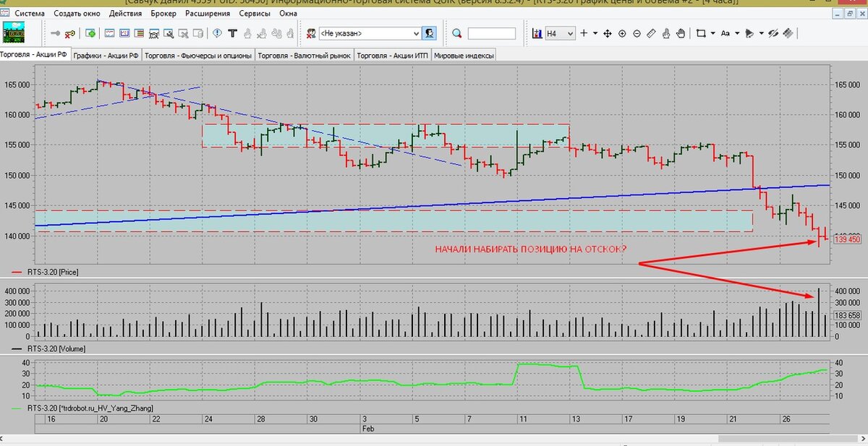Click the toolbar icon with magnifier over window
Image resolution: width=868 pixels, height=446 pixels.
[x=168, y=33]
